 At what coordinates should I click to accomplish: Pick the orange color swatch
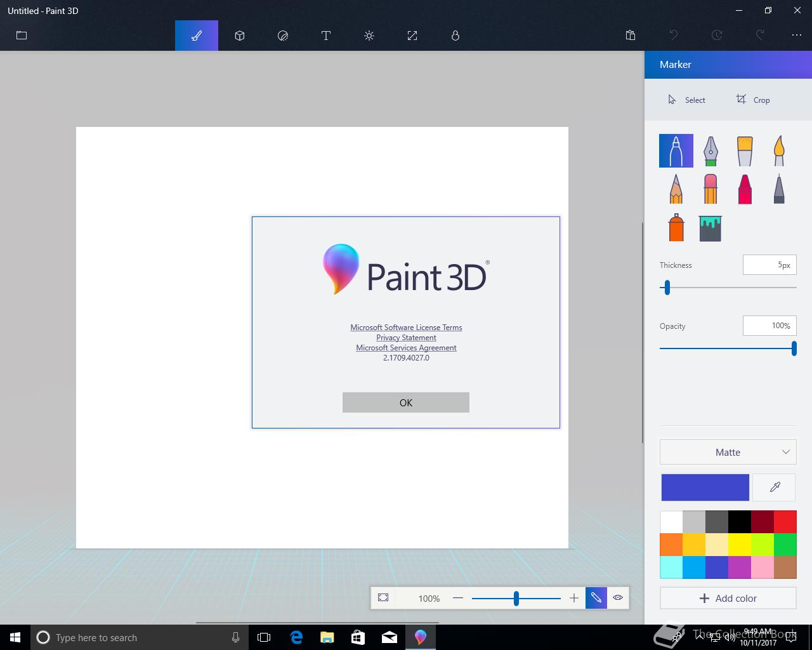pyautogui.click(x=671, y=545)
